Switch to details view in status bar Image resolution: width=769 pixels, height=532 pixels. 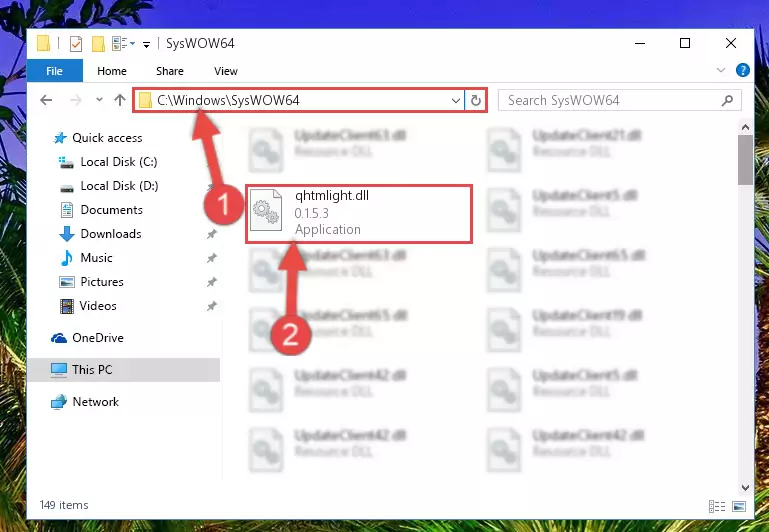(x=717, y=506)
